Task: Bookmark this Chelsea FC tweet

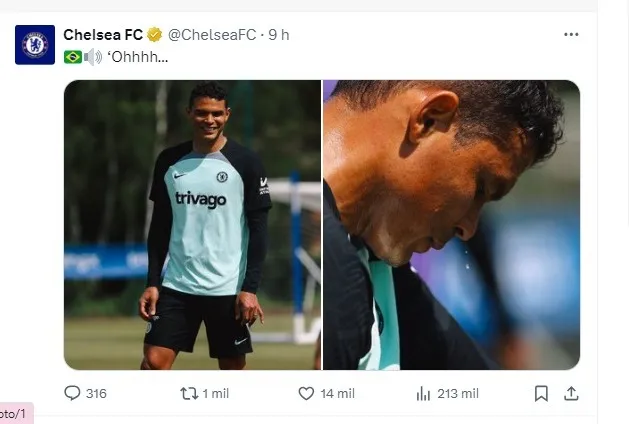Action: (541, 393)
